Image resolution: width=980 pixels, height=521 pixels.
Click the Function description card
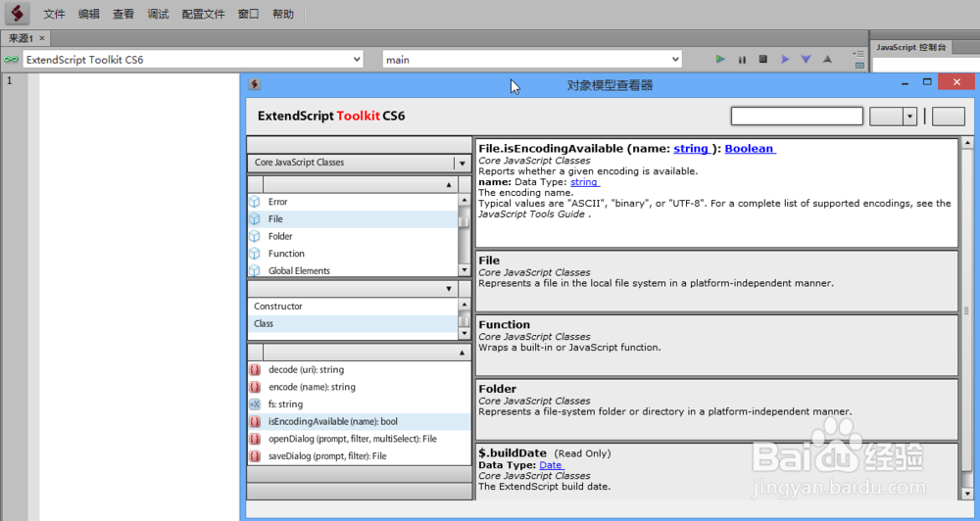pyautogui.click(x=717, y=345)
